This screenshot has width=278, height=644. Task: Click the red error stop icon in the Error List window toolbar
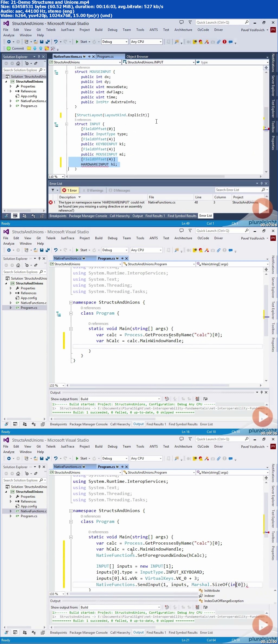click(x=224, y=42)
